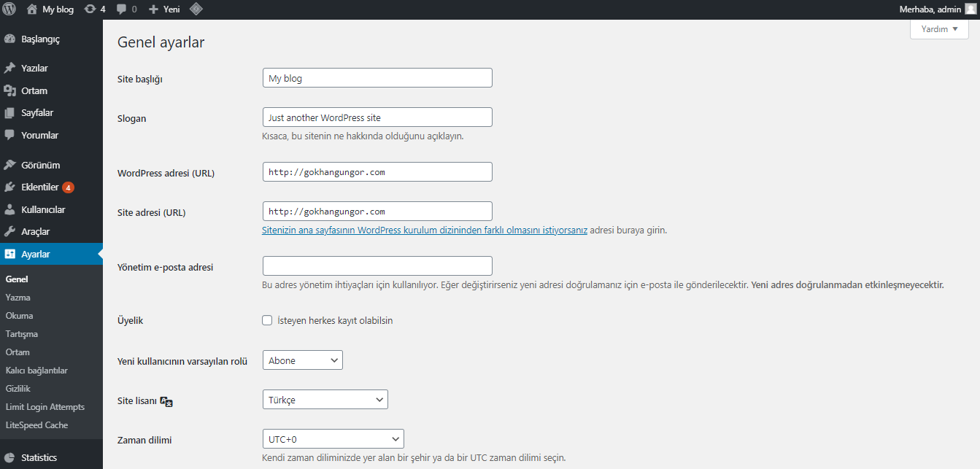Open the updates icon showing 4

90,9
